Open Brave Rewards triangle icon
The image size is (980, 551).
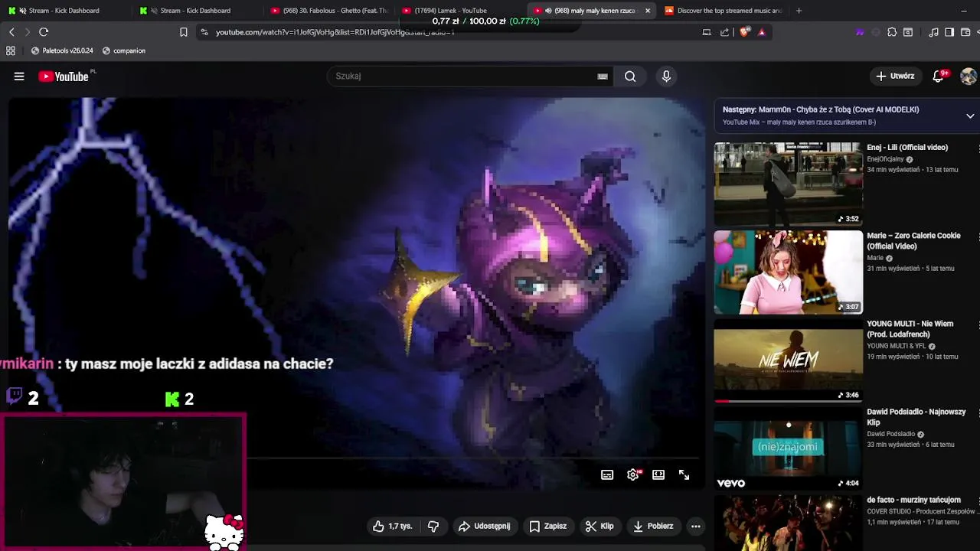pos(761,32)
